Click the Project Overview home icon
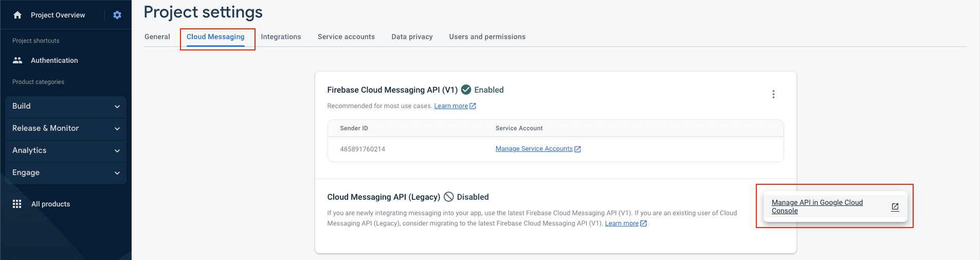 17,15
